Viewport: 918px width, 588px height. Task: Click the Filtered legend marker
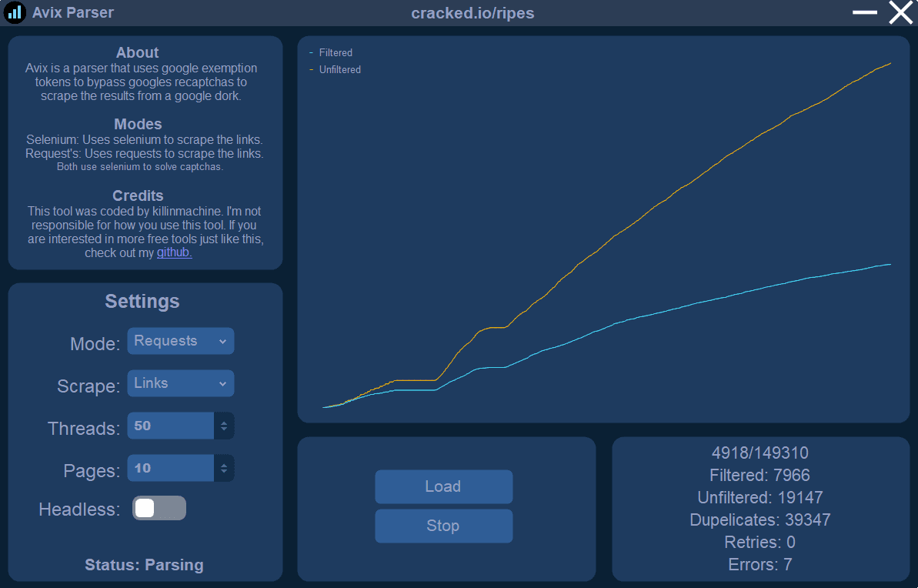click(x=312, y=52)
